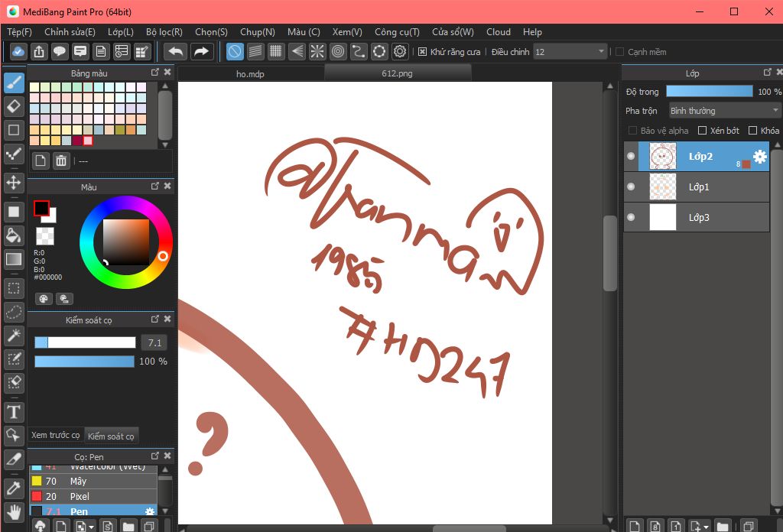Enable the parallel lines snap guide
The image size is (783, 532).
pos(255,51)
